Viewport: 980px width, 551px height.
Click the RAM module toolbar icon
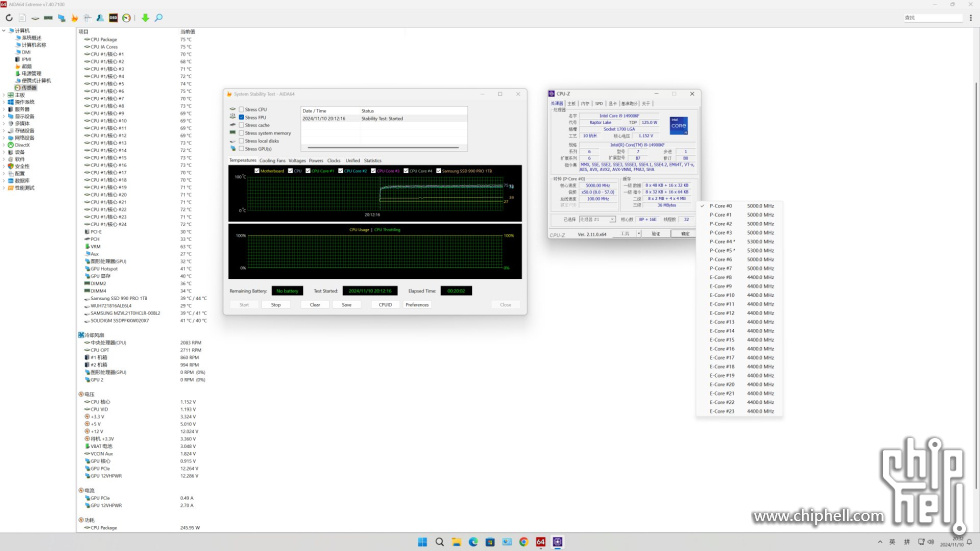[x=48, y=18]
